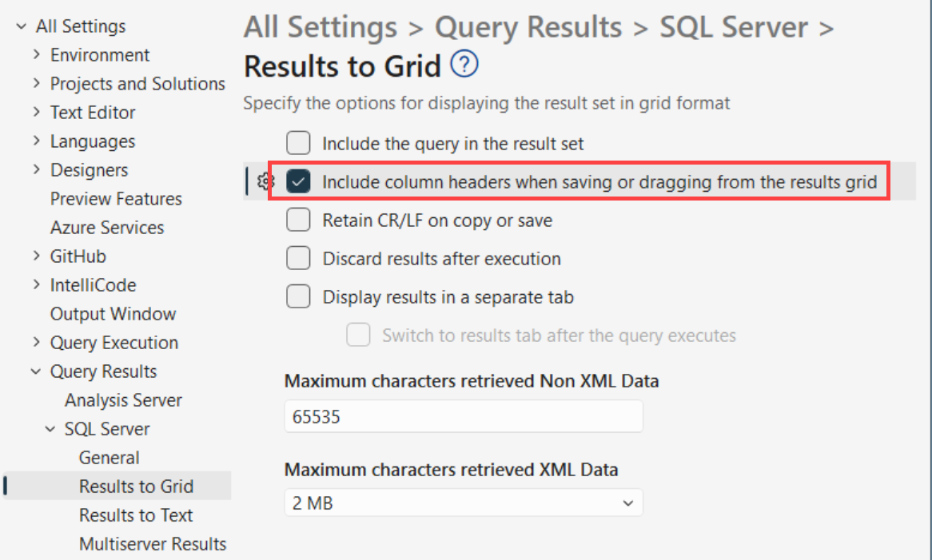Collapse the All Settings tree
Screen dimensions: 932x560
(20, 26)
